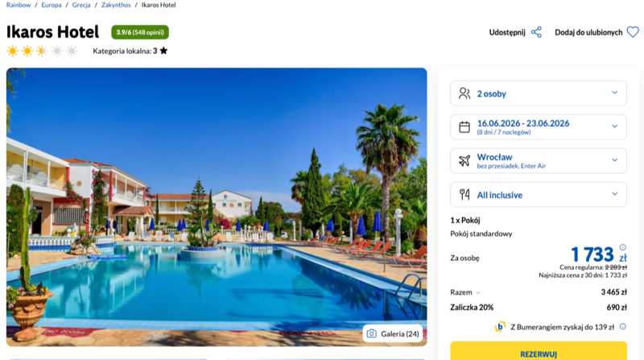Open the hotel pool main photo
Screen dimensions: 644x360
pyautogui.click(x=217, y=207)
